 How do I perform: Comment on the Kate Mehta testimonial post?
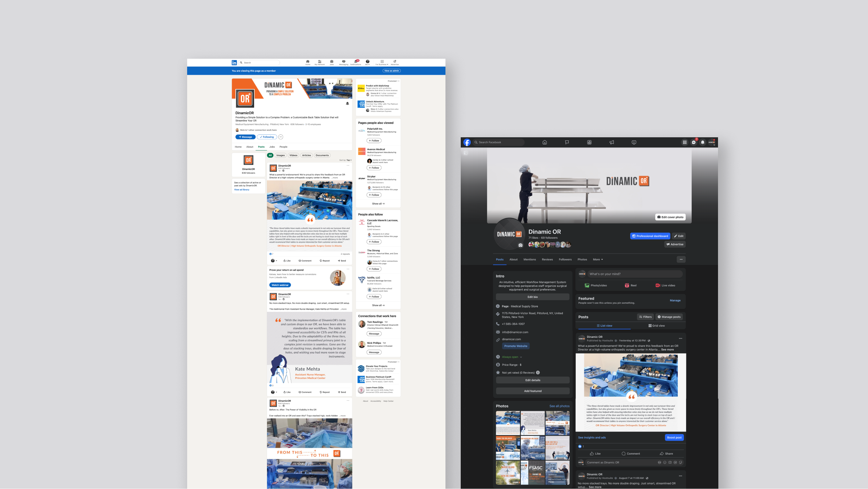pos(305,392)
